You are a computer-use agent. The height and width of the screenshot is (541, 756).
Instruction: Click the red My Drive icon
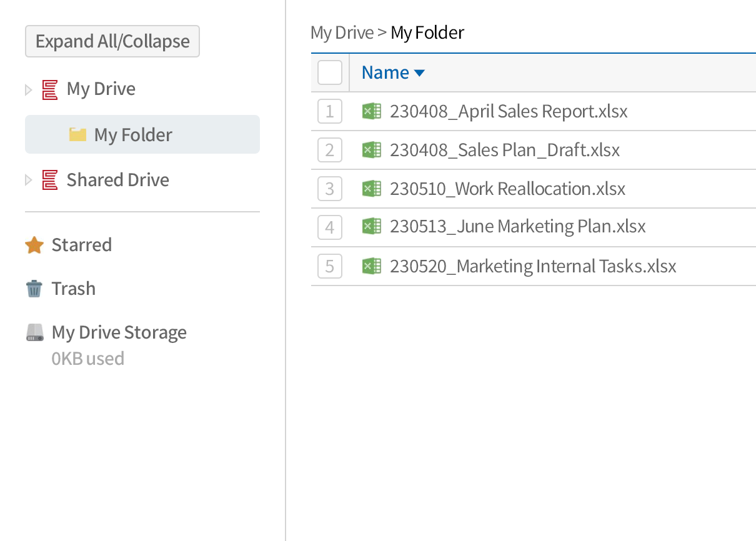(x=50, y=89)
